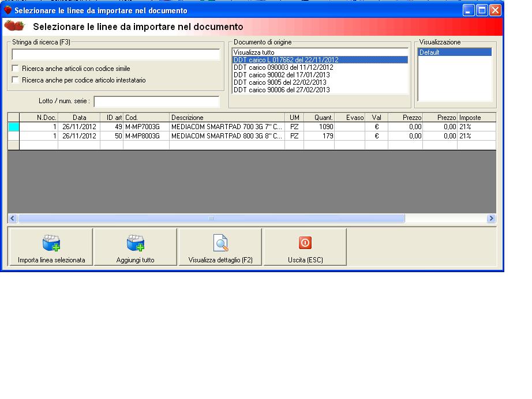Select 'Visualizza tutto' in Documento di origine
This screenshot has height=399, width=532.
coord(254,52)
